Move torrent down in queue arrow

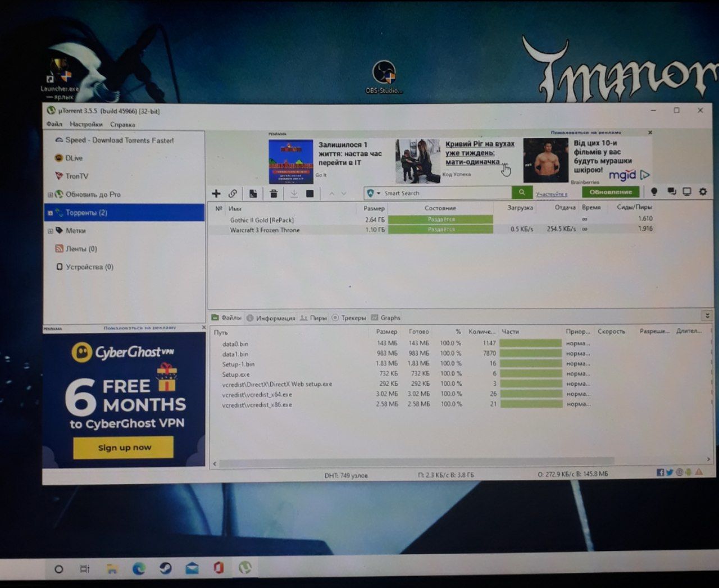click(344, 194)
